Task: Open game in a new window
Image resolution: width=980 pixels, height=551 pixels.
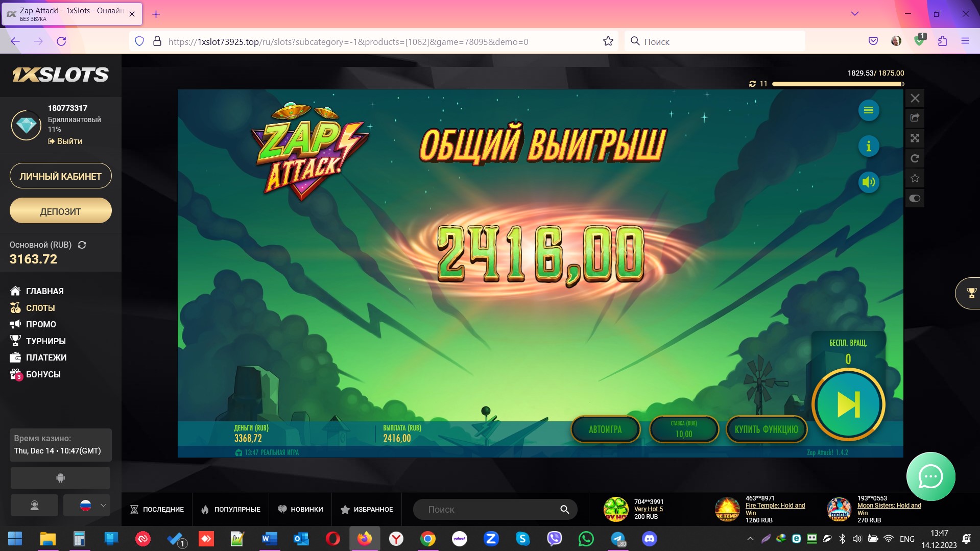Action: pyautogui.click(x=915, y=118)
